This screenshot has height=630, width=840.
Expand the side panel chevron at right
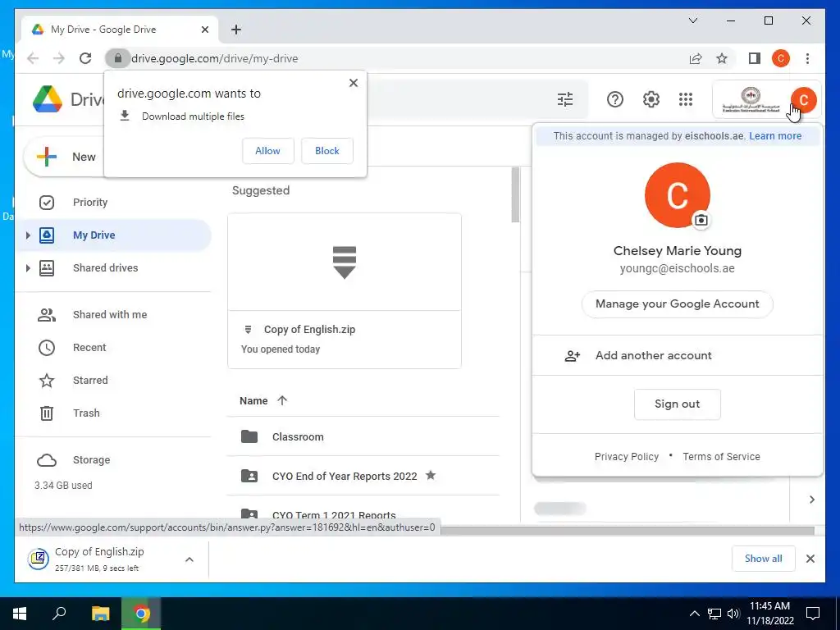click(x=812, y=500)
